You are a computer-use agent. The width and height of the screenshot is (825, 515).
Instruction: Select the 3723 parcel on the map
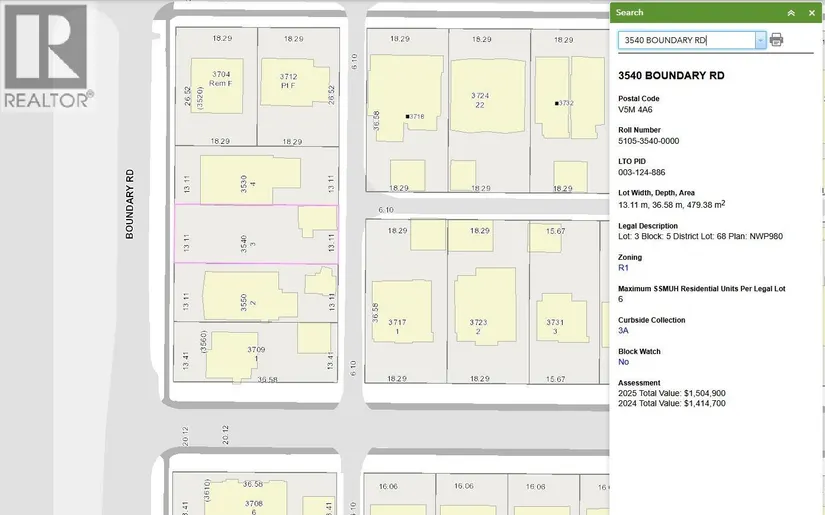click(479, 322)
